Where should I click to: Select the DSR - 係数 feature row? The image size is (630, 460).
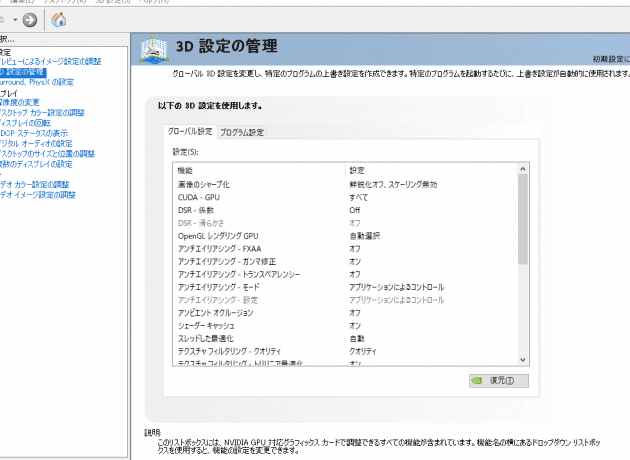pyautogui.click(x=346, y=210)
